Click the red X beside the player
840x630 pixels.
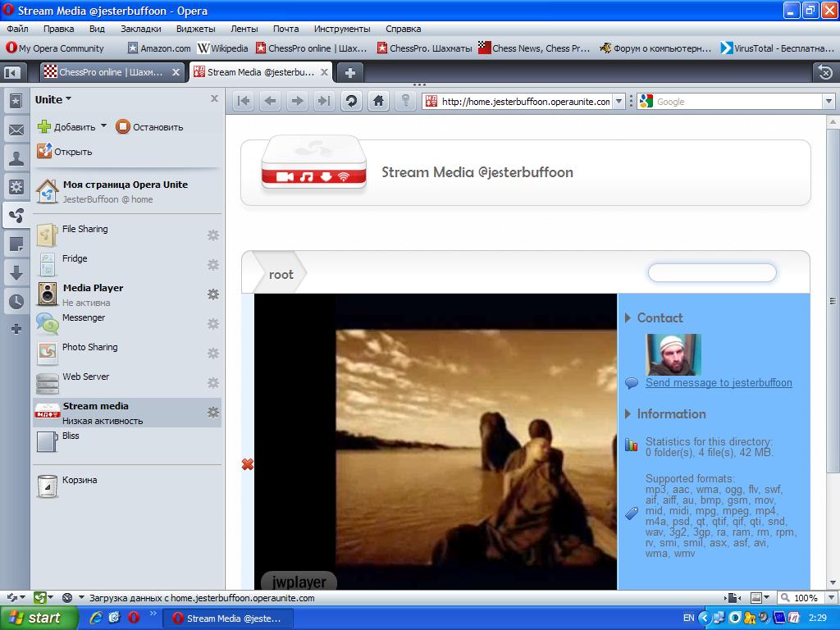coord(248,464)
